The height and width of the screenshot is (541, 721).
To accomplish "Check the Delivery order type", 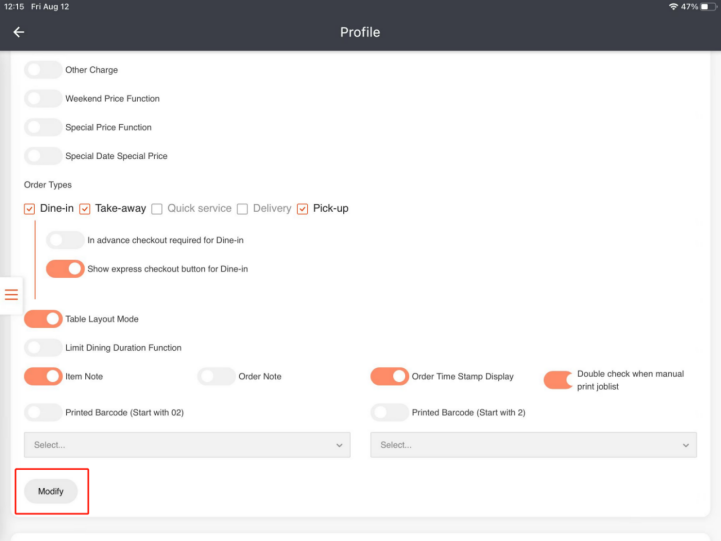I will [x=242, y=209].
